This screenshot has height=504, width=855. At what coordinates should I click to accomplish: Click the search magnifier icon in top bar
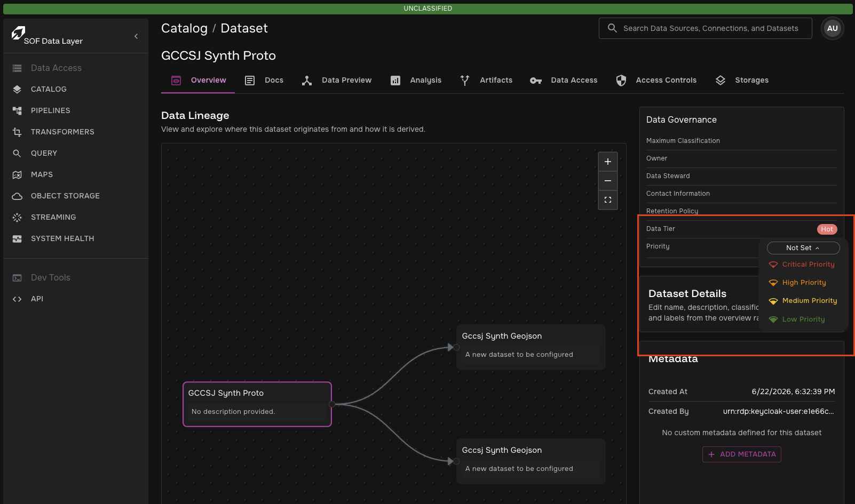tap(612, 28)
